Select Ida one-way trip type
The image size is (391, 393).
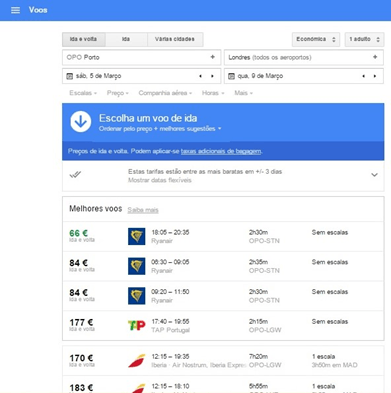point(126,39)
